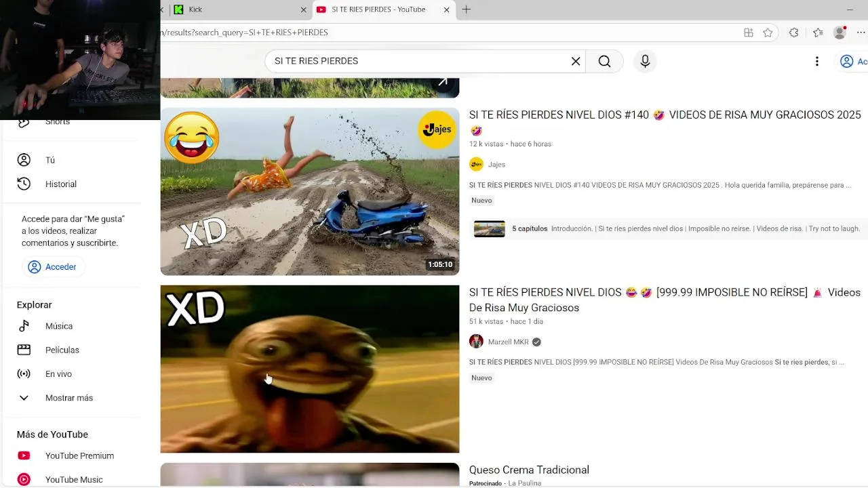Click the browser address bar URL
868x488 pixels.
pos(244,33)
